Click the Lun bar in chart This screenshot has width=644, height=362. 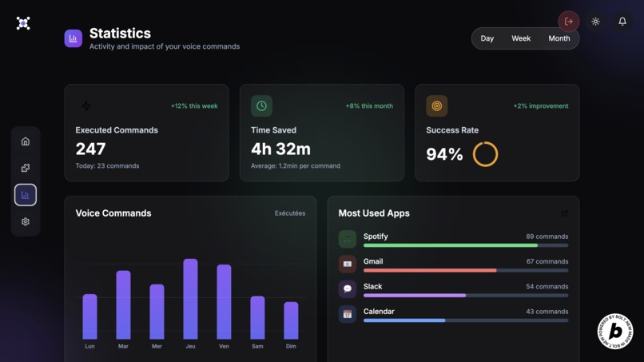[x=90, y=316]
